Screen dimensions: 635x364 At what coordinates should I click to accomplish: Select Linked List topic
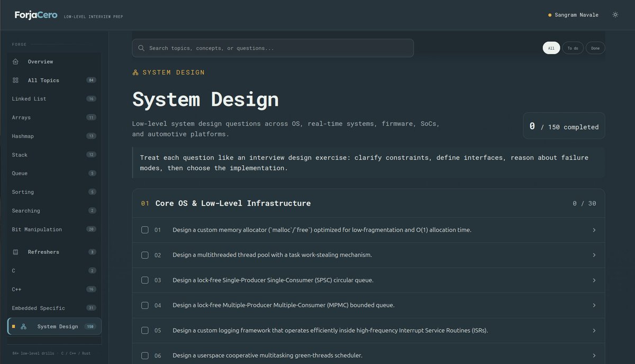tap(54, 99)
